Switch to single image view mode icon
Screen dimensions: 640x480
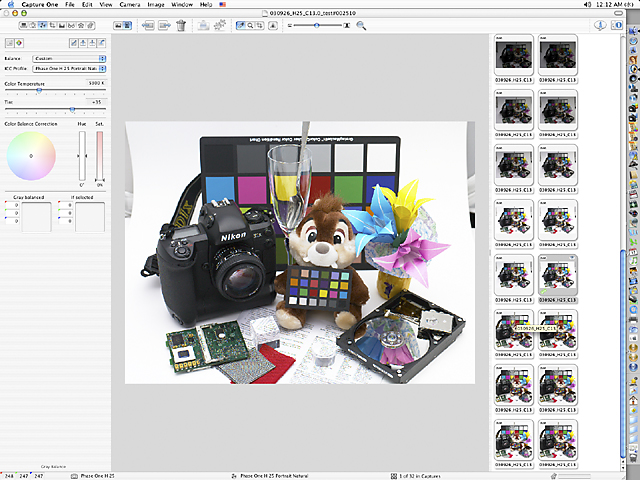[x=118, y=25]
